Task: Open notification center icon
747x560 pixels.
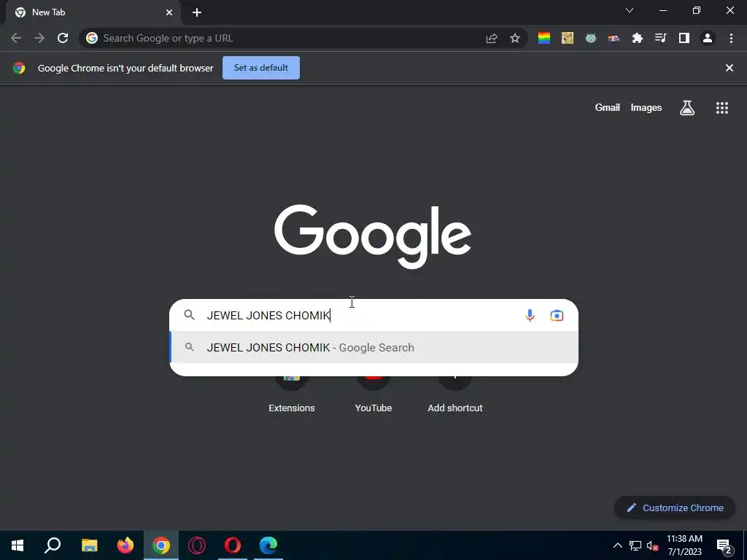Action: (724, 545)
